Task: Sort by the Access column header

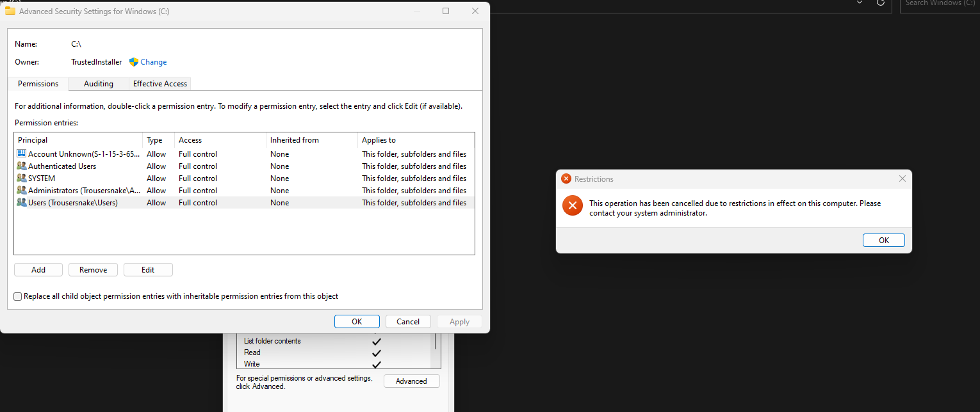Action: pyautogui.click(x=220, y=140)
